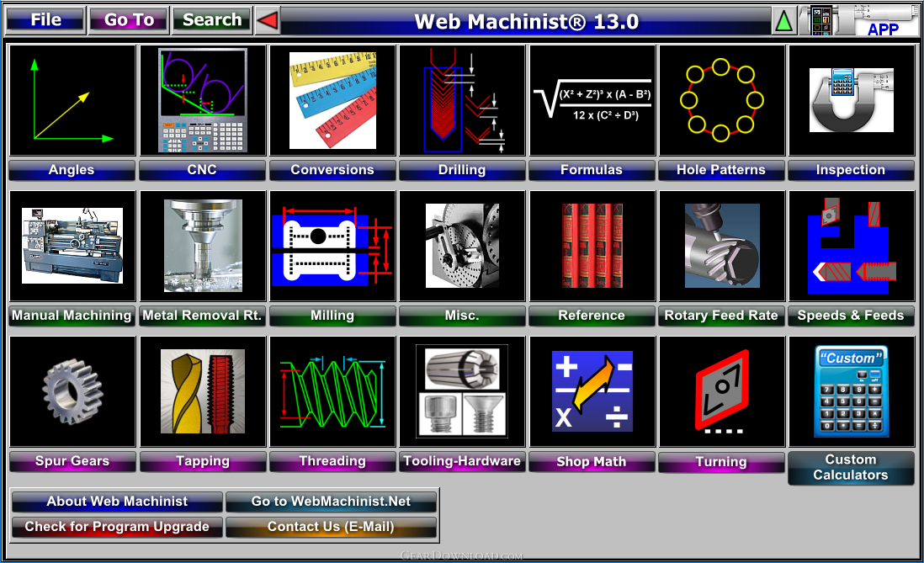
Task: Open the Reference red books icon
Action: pyautogui.click(x=592, y=246)
